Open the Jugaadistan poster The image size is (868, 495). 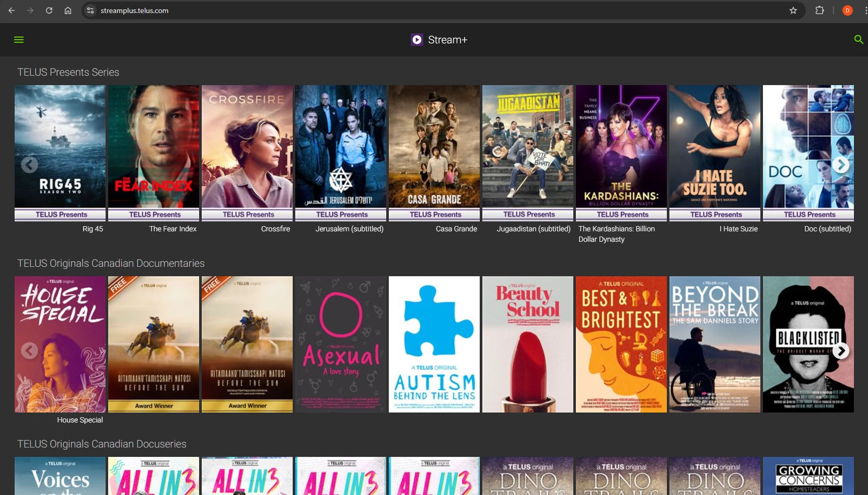[x=528, y=153]
